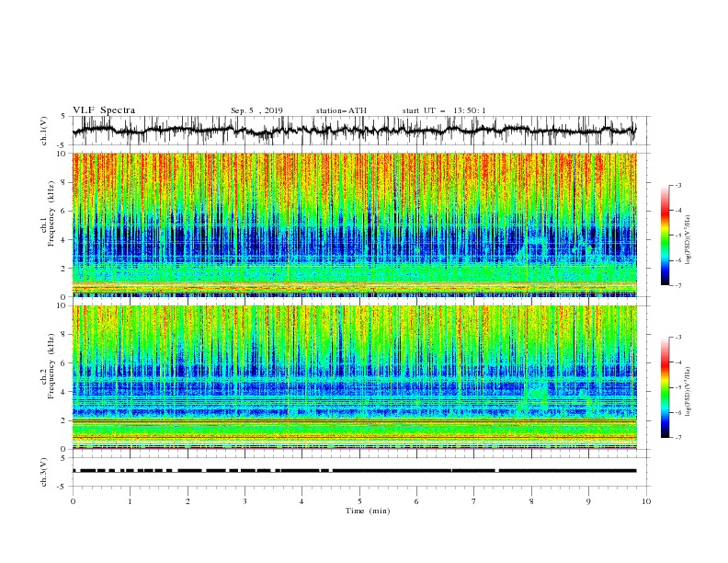Viewport: 728px width, 563px height.
Task: Click time axis tick label "5"
Action: coord(359,501)
